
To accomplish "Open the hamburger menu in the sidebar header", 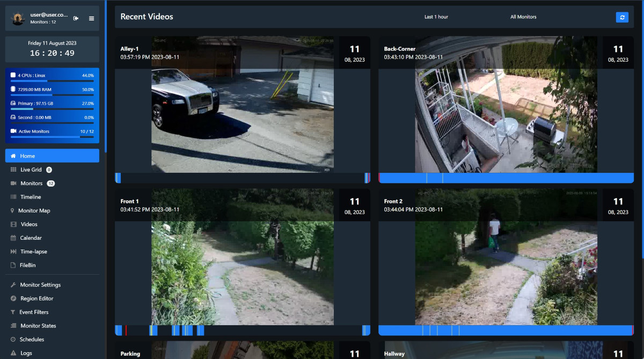I will [x=91, y=18].
